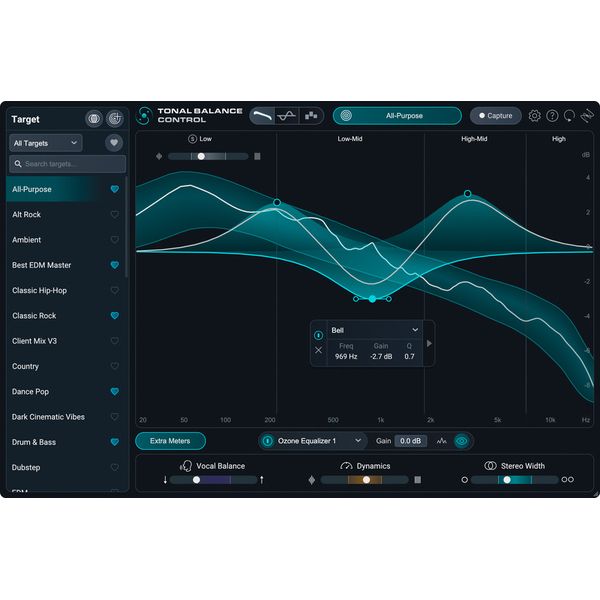Image resolution: width=600 pixels, height=600 pixels.
Task: Open the All-Purpose target selector
Action: pyautogui.click(x=397, y=116)
